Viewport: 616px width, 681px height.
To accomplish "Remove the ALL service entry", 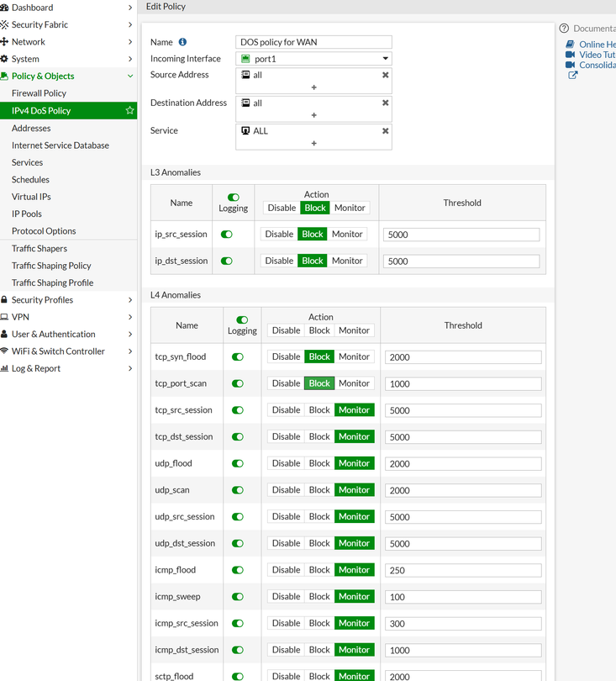I will coord(385,130).
